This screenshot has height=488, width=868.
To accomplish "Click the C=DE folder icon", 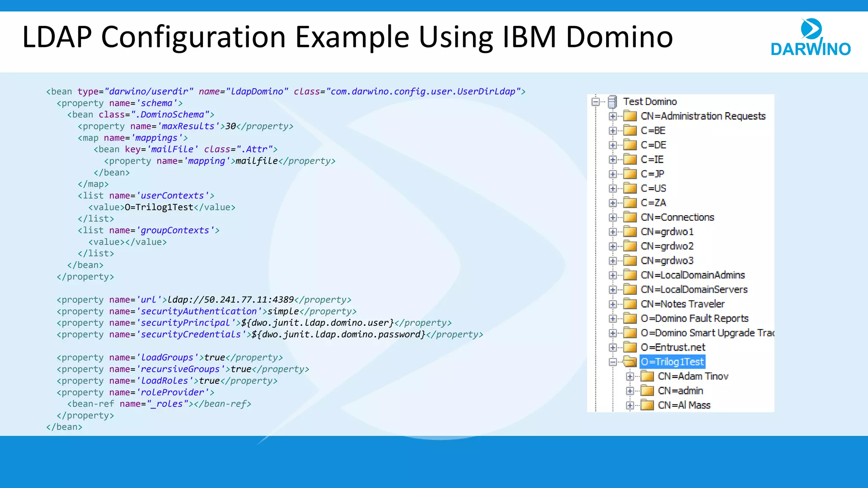I will point(630,145).
